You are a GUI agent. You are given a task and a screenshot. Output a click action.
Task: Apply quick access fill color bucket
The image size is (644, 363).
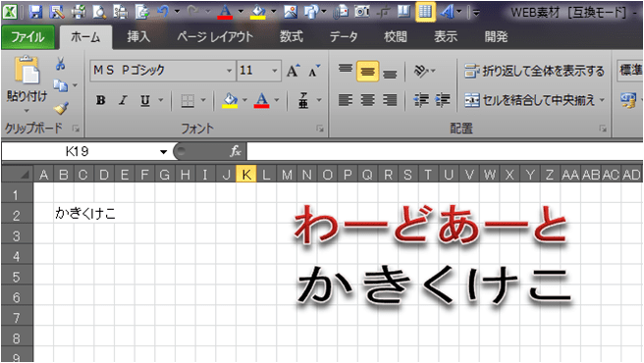257,12
